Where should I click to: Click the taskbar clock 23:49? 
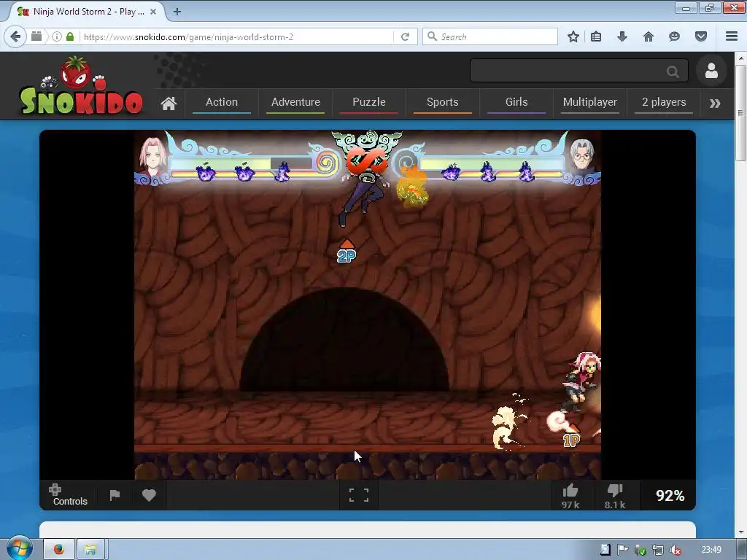pos(711,550)
